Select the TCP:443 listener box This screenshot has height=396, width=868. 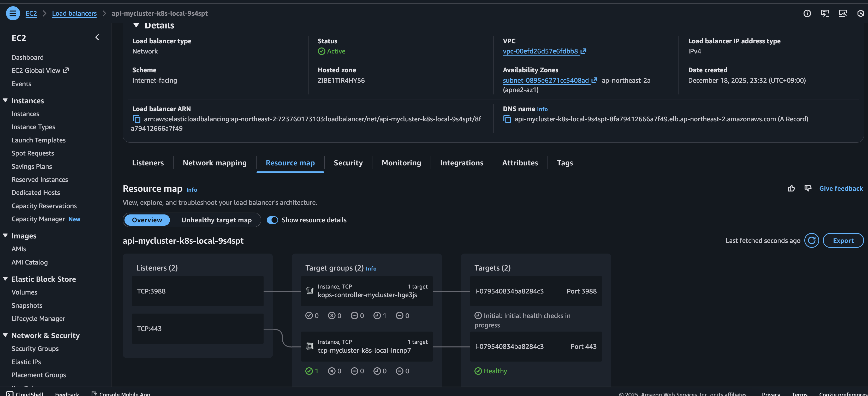198,329
